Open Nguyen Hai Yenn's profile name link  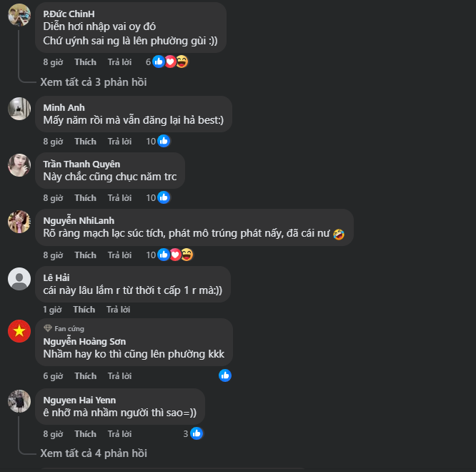(x=79, y=400)
